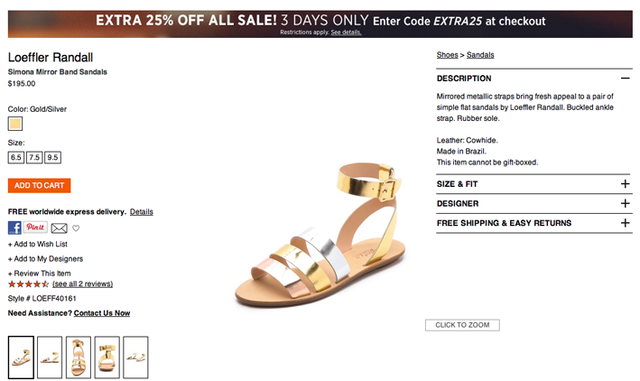Open the Sandals breadcrumb link
The width and height of the screenshot is (640, 381).
point(480,55)
